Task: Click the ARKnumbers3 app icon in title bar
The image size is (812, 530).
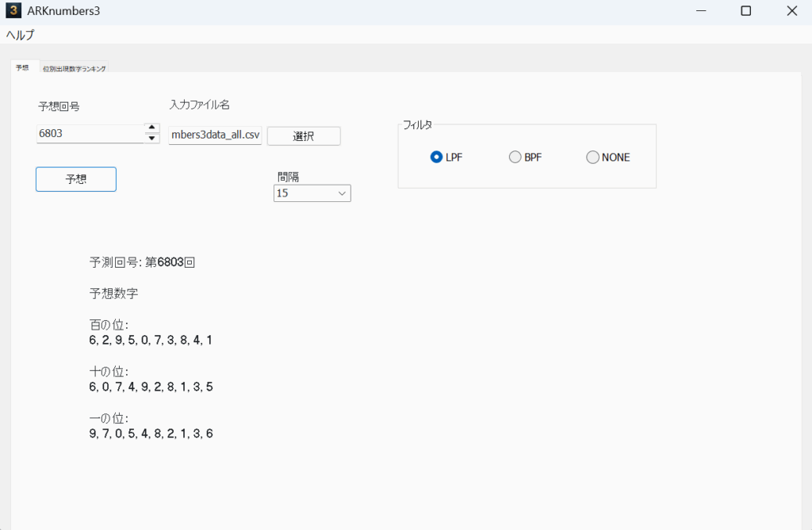Action: [13, 11]
